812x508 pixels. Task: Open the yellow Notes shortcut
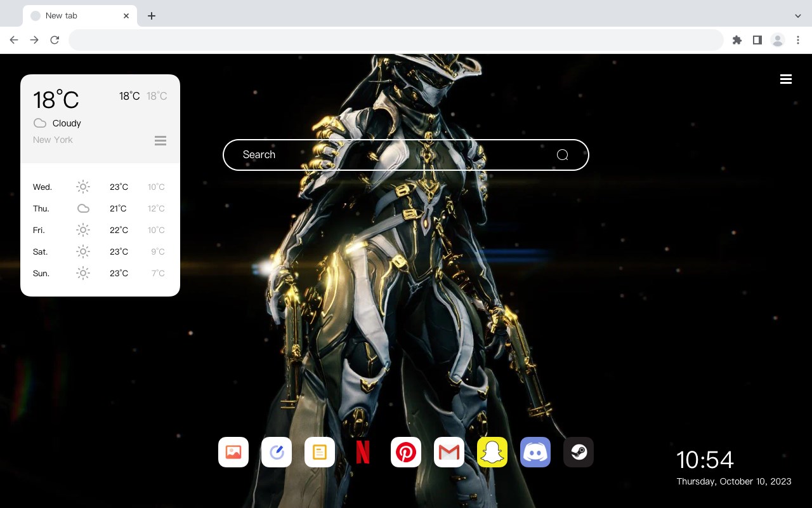[320, 452]
